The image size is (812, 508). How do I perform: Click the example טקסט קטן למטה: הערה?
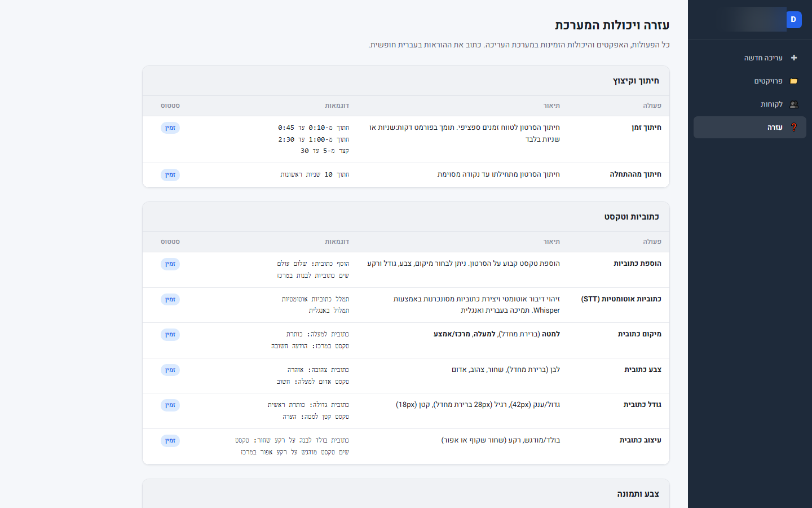[316, 417]
